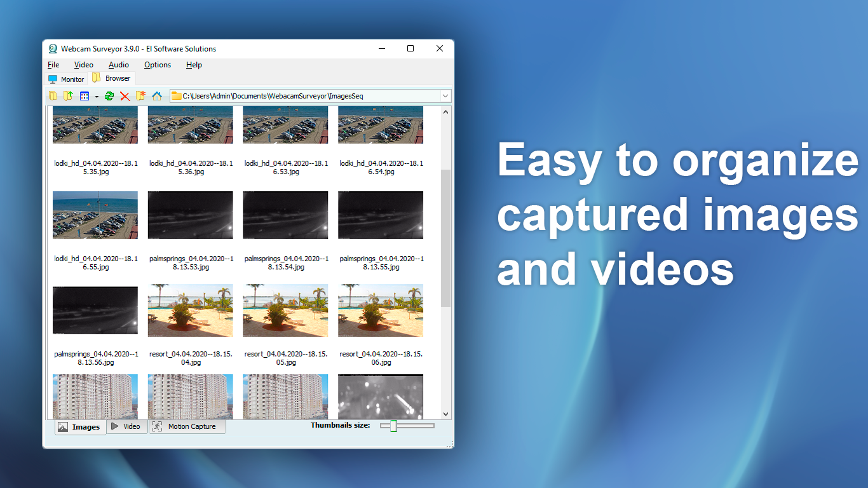Go up one folder level
The width and height of the screenshot is (868, 488).
point(68,96)
